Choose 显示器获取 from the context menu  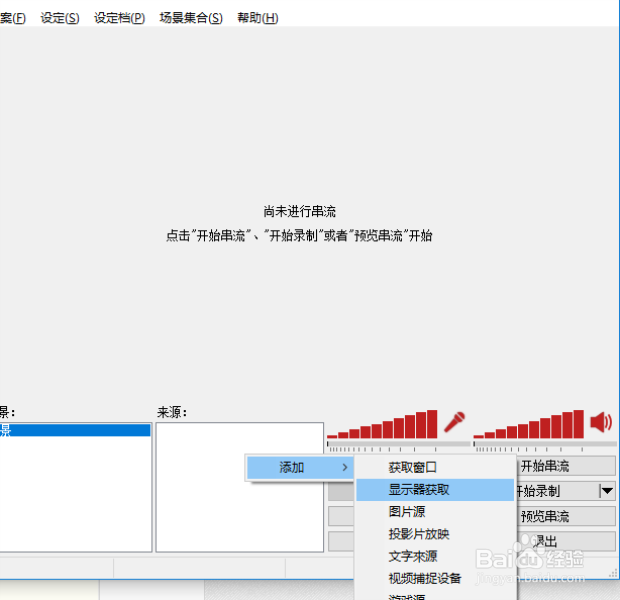pyautogui.click(x=435, y=490)
